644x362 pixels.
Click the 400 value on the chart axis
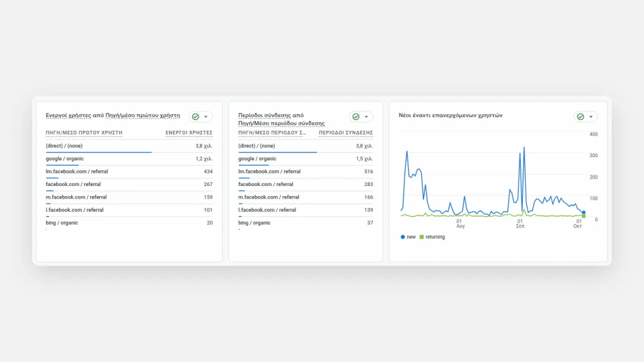[x=594, y=134]
